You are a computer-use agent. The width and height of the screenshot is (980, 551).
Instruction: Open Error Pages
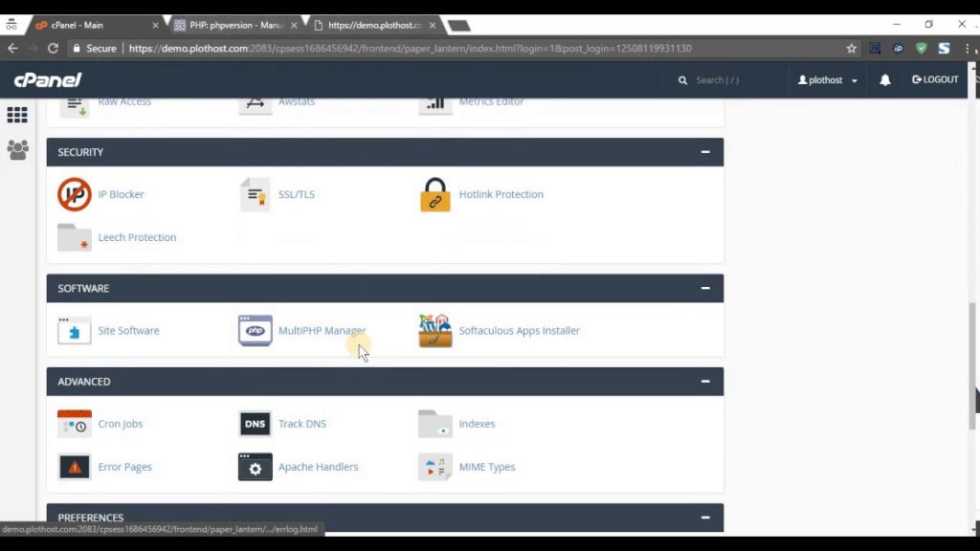point(124,467)
